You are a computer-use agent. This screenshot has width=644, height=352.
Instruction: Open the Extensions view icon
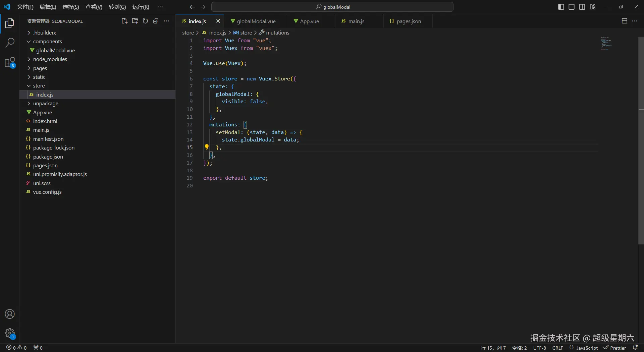tap(10, 63)
